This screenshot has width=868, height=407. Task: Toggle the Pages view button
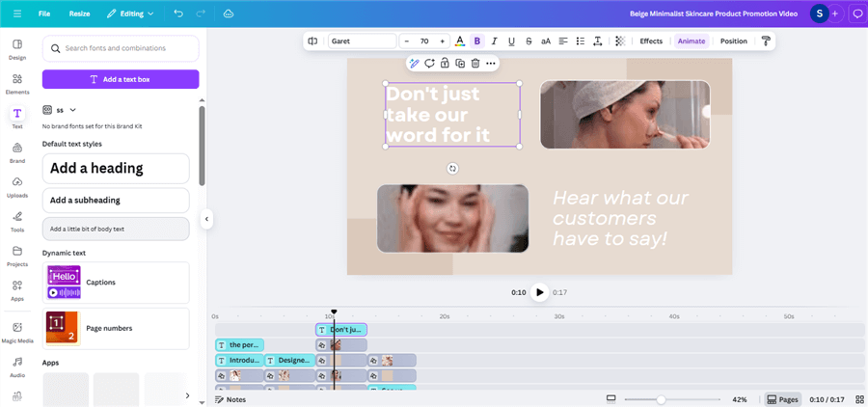click(783, 400)
